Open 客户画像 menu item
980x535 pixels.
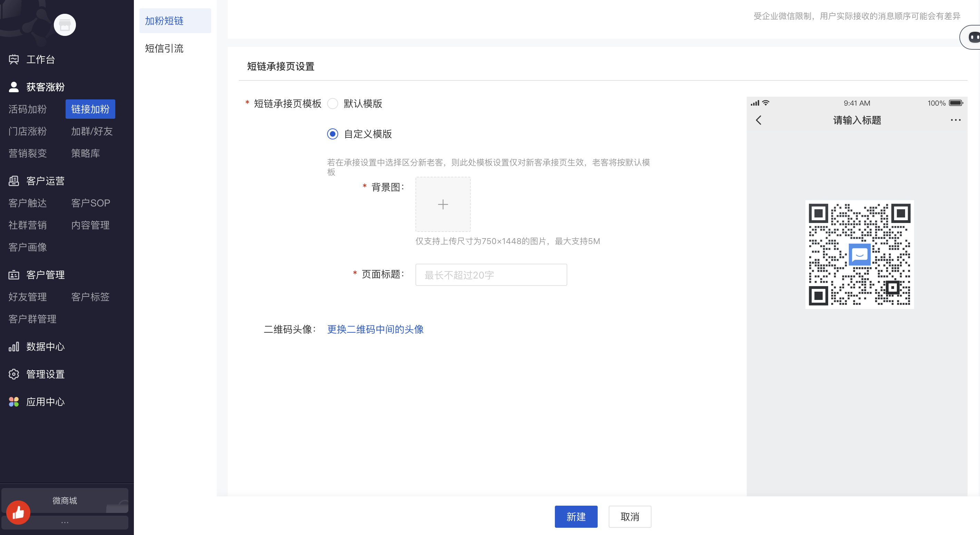click(x=27, y=247)
